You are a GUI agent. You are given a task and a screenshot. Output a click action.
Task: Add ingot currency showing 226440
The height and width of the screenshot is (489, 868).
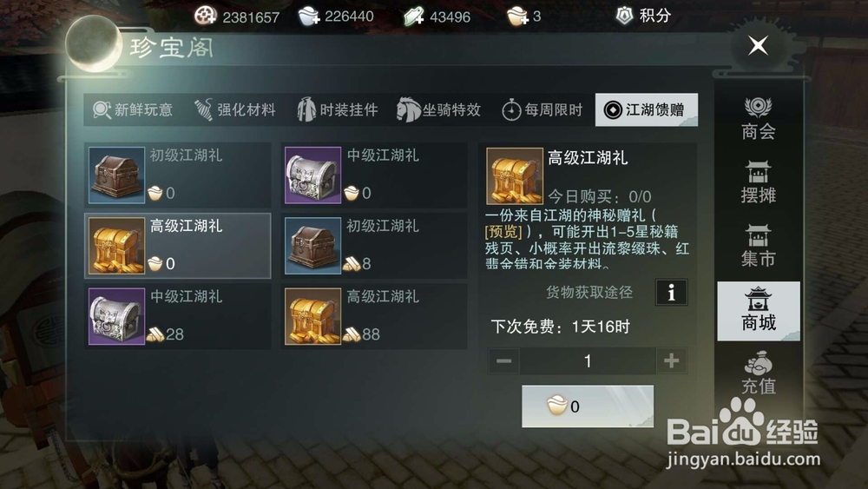pyautogui.click(x=308, y=16)
